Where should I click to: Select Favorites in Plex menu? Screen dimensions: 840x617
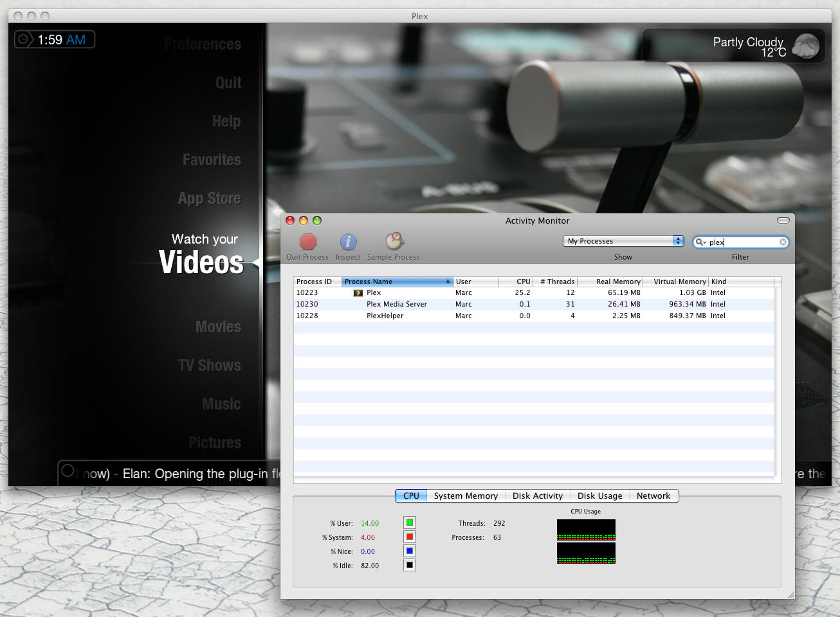pos(212,160)
